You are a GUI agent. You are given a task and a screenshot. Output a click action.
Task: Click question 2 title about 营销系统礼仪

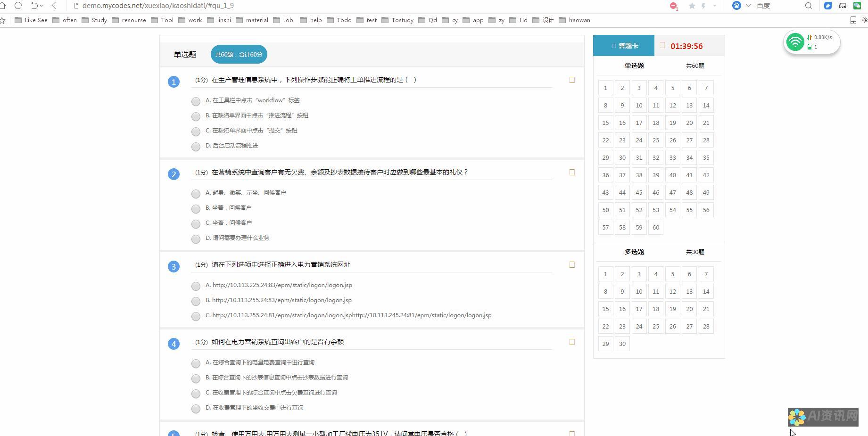[x=339, y=173]
